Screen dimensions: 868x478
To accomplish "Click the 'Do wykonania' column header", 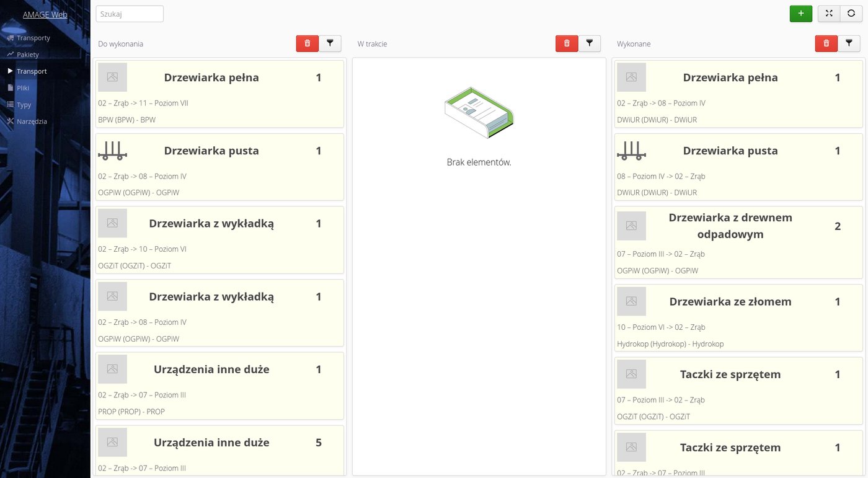I will (121, 44).
